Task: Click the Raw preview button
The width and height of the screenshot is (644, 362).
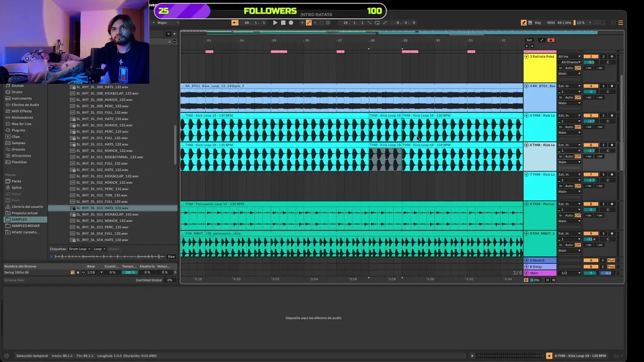Action: pos(171,256)
